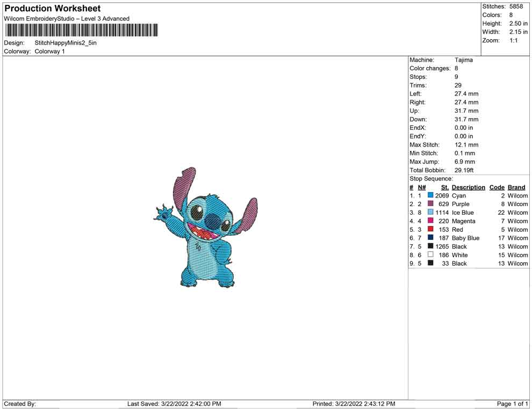
Task: Click the Total Bobbin value '29.19ft'
Action: click(x=464, y=170)
